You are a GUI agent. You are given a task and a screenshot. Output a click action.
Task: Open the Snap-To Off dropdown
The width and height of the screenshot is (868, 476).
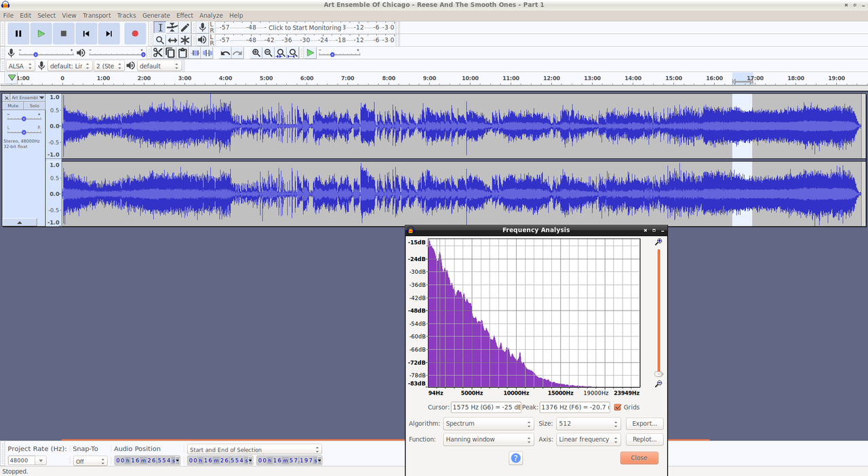click(x=90, y=461)
